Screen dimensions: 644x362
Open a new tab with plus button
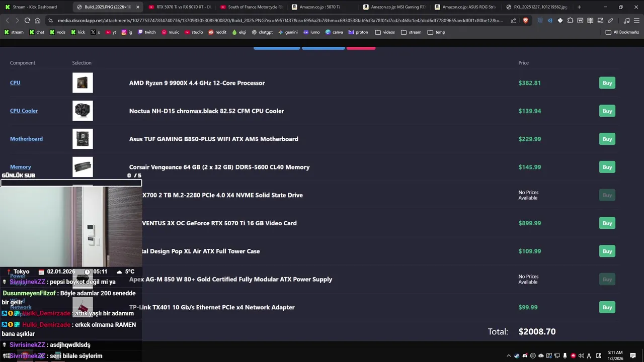(579, 7)
